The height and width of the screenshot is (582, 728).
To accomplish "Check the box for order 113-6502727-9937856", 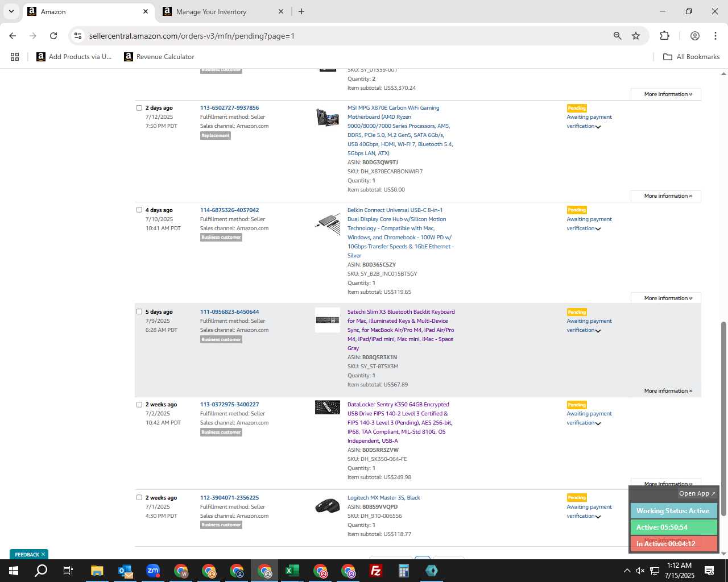I will 139,107.
